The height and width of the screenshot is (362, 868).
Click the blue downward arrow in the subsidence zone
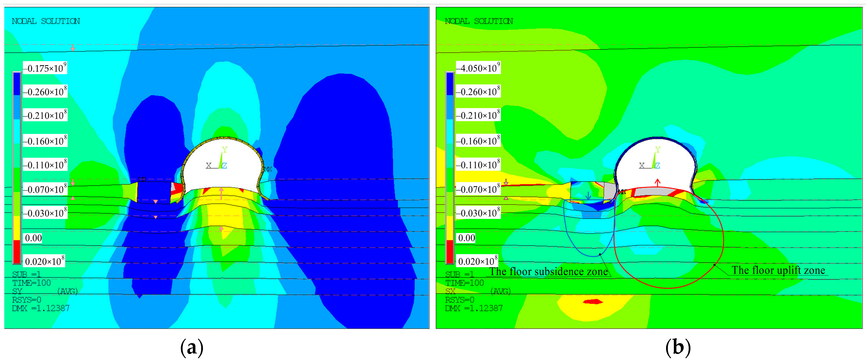(x=588, y=196)
